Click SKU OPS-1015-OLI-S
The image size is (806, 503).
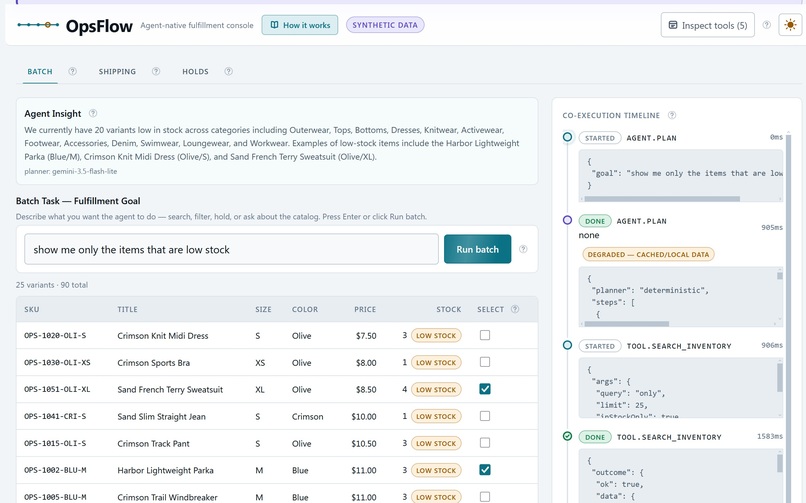tap(55, 443)
